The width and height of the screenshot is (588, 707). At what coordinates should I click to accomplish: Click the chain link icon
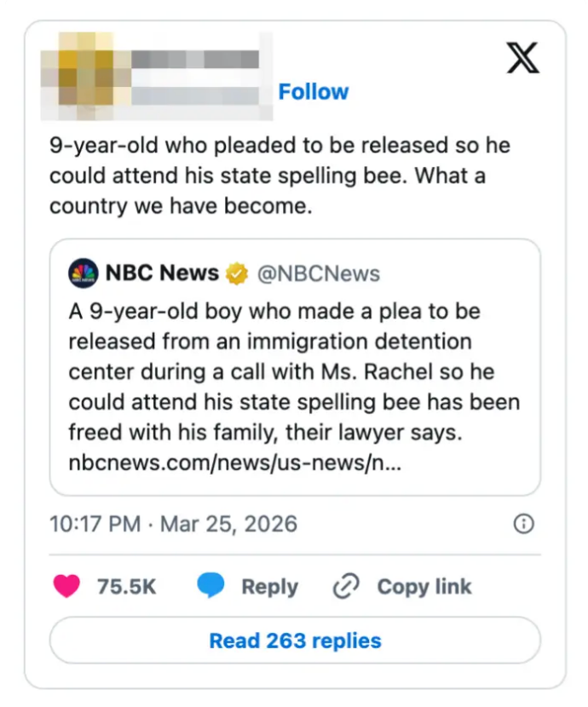pyautogui.click(x=346, y=587)
